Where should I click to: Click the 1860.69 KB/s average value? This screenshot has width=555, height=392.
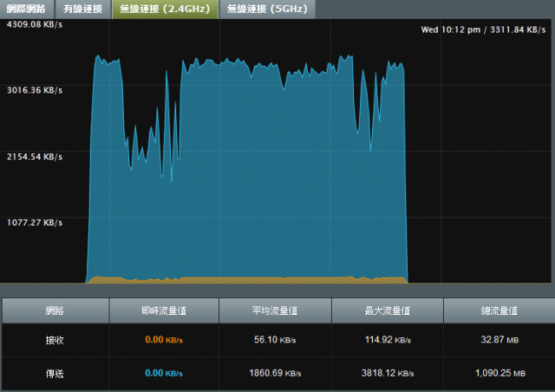tap(275, 373)
